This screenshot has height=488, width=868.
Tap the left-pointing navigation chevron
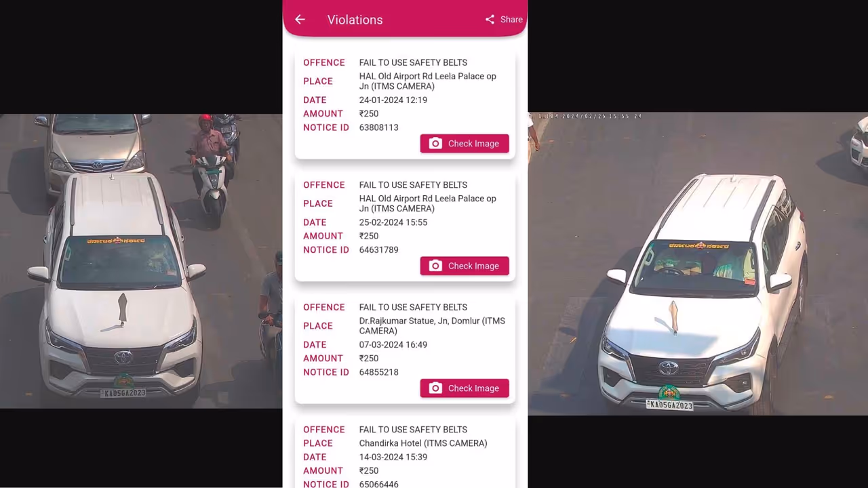[x=300, y=19]
